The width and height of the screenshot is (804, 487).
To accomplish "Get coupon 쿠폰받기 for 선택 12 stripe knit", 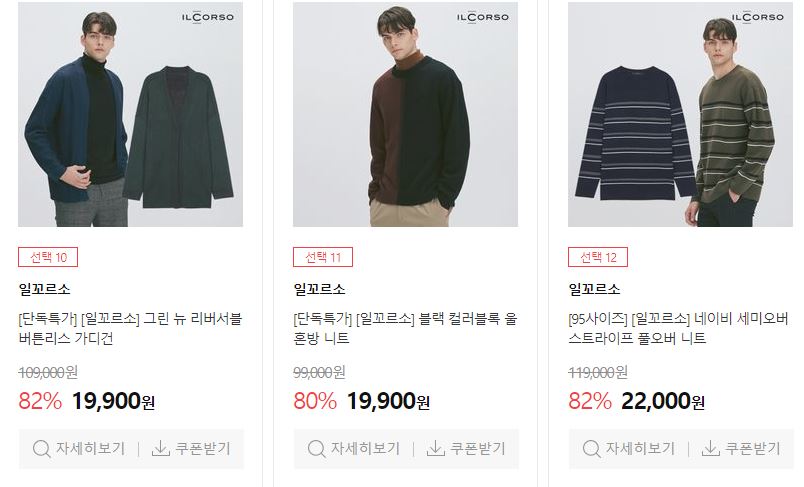I will [x=741, y=449].
